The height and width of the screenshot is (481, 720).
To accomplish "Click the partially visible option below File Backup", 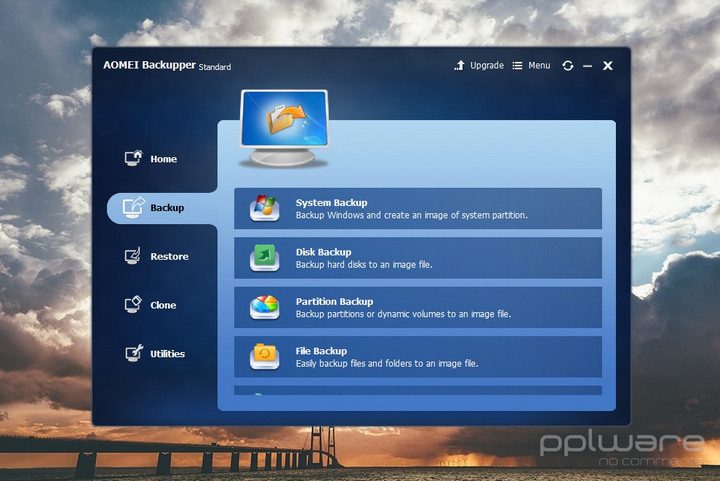I will [418, 391].
